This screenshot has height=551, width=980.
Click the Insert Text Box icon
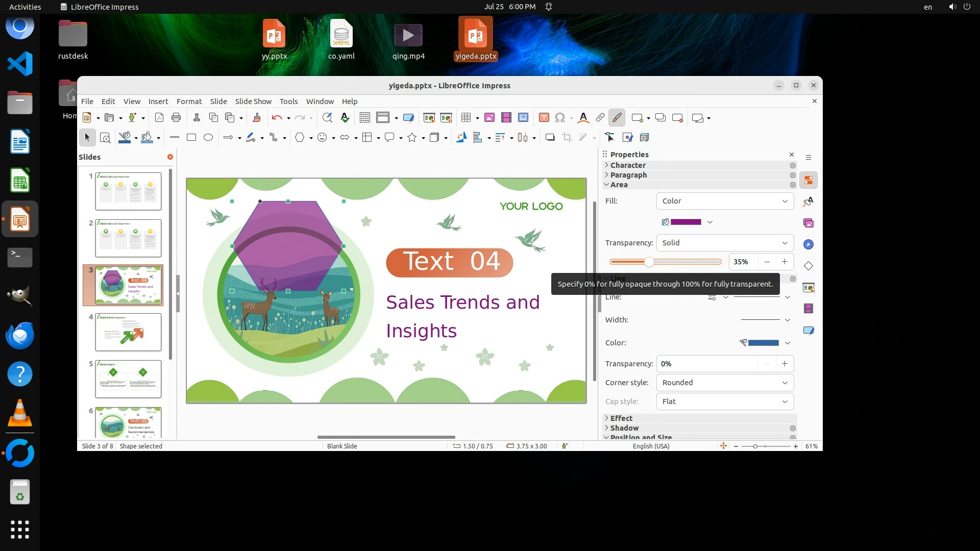point(544,118)
